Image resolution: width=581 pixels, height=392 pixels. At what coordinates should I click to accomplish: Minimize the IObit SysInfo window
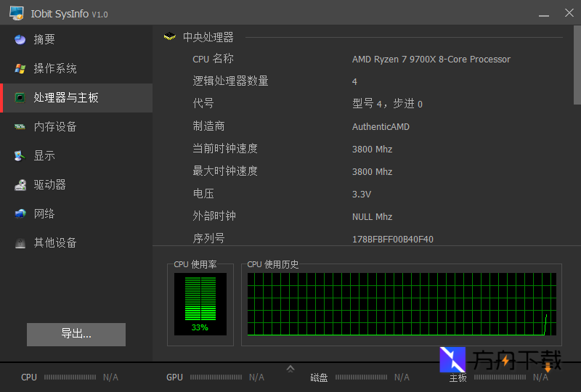(x=544, y=14)
